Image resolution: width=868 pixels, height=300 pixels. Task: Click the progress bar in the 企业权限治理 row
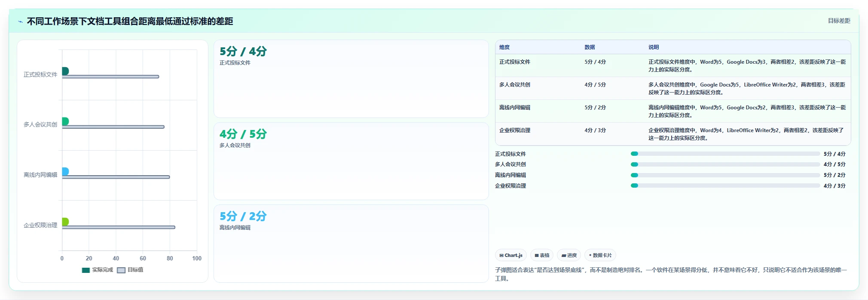(725, 186)
